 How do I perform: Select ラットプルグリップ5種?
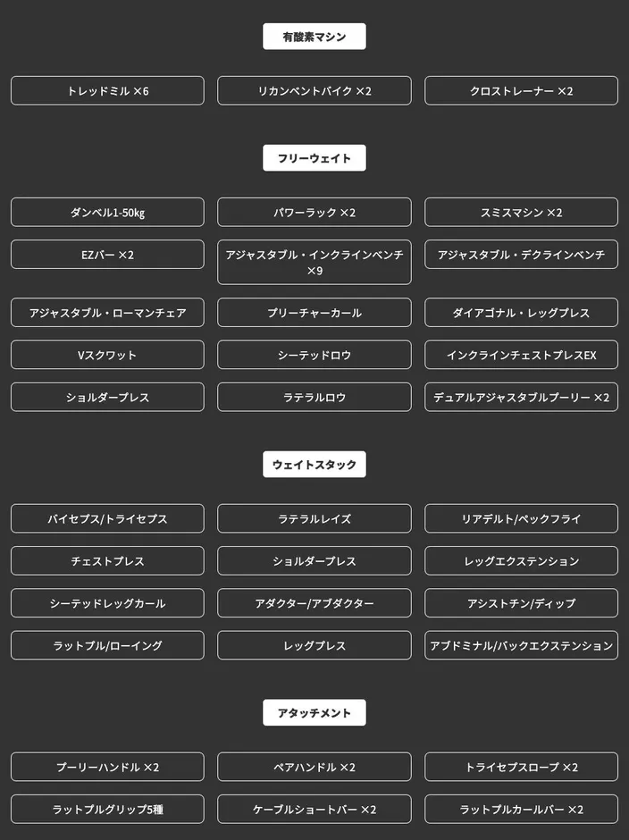pos(107,809)
